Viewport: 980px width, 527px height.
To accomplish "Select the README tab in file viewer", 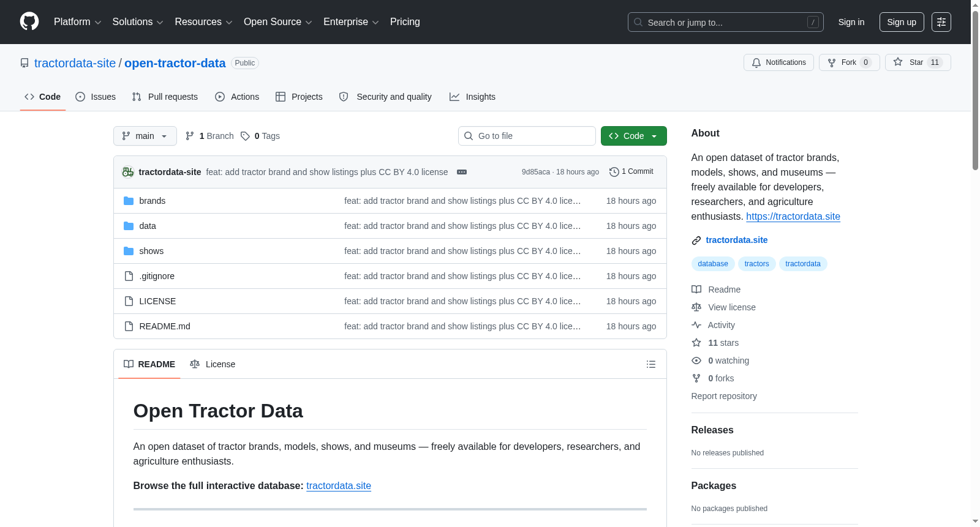I will (x=149, y=364).
